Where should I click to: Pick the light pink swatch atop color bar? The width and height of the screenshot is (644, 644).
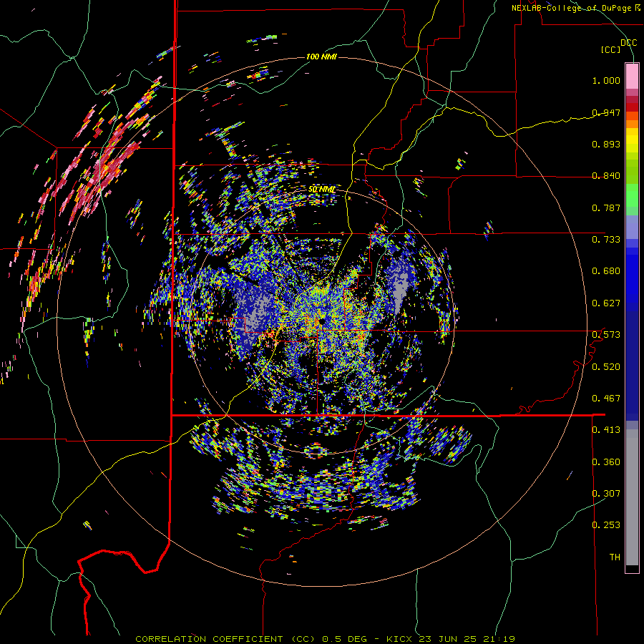(632, 76)
